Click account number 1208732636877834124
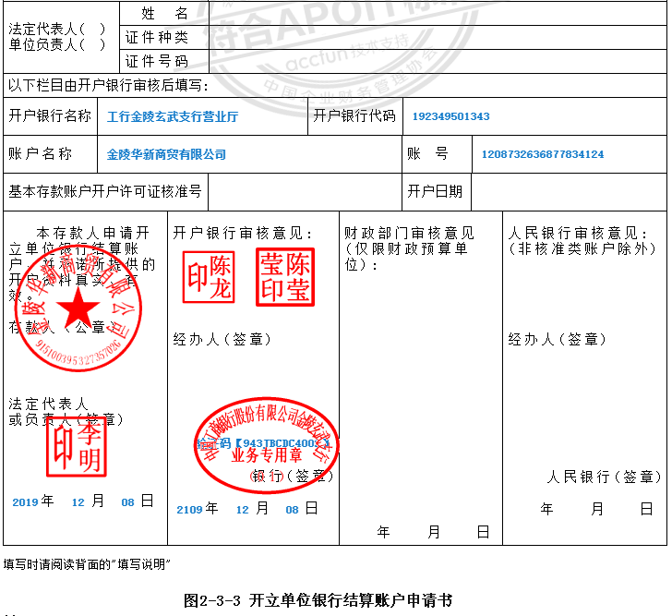 tap(543, 154)
